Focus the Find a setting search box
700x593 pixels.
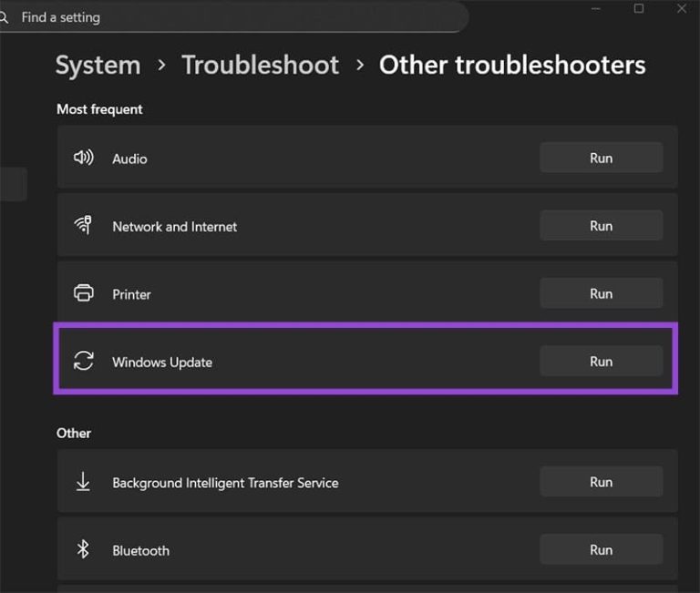(232, 17)
